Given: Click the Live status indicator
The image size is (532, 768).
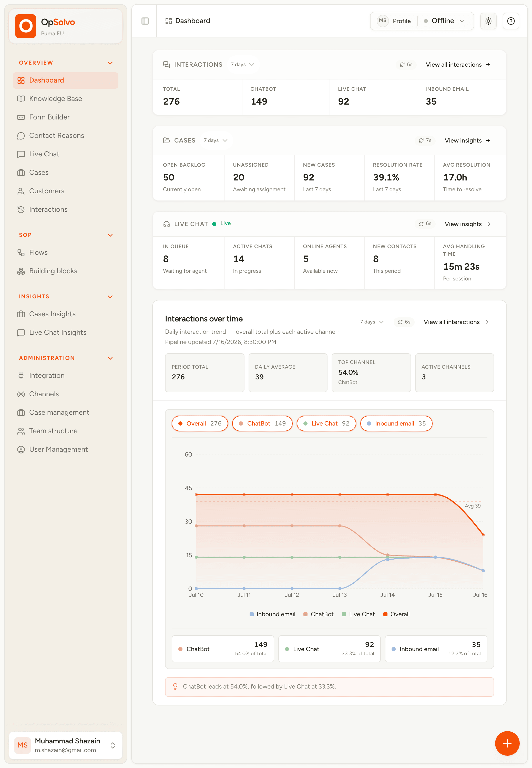Looking at the screenshot, I should point(222,223).
